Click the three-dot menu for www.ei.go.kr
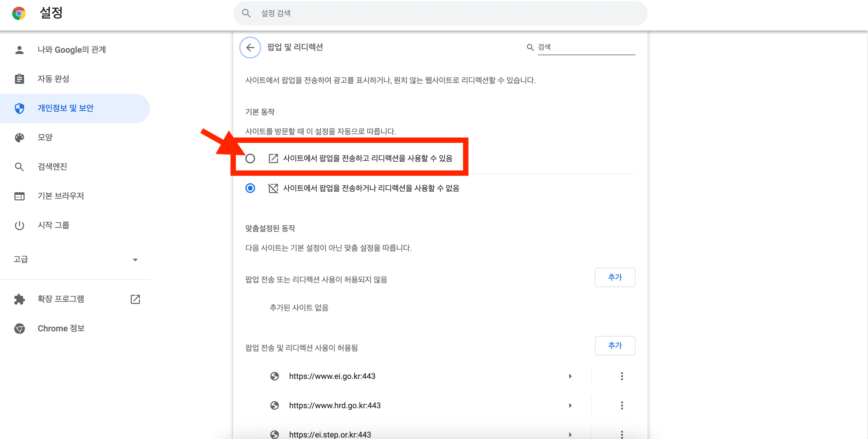The image size is (868, 439). pos(622,376)
